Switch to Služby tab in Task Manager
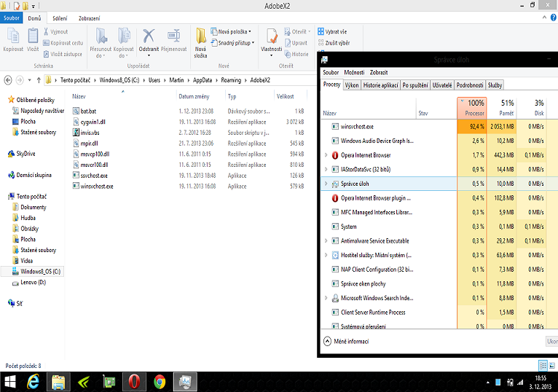Screen dimensions: 558x392 pos(495,85)
